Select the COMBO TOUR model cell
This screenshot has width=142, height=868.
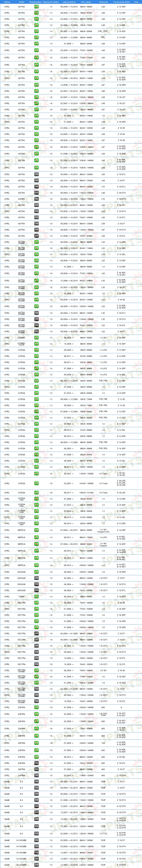click(x=21, y=344)
